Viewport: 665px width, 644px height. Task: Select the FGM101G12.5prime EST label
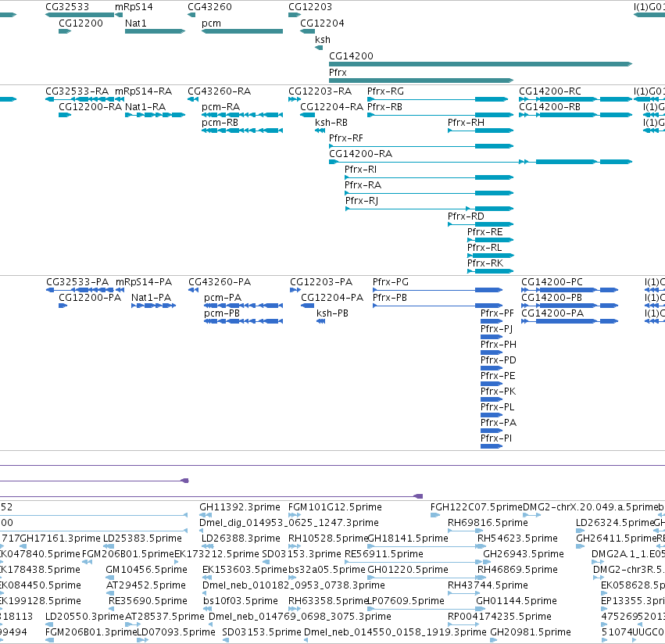(x=335, y=507)
